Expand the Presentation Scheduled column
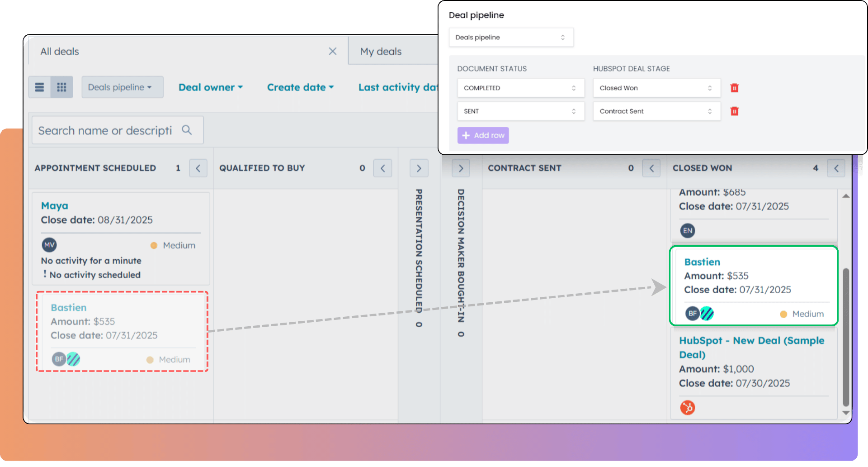868x467 pixels. pos(419,168)
